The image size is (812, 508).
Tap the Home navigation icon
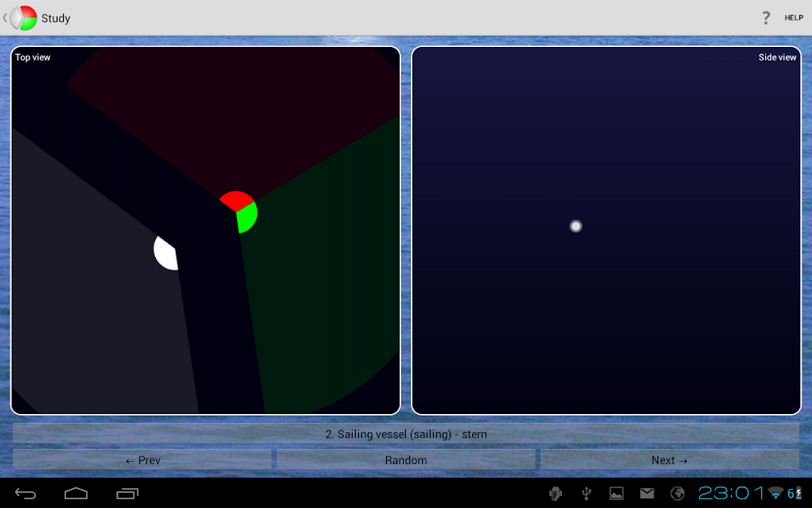pyautogui.click(x=76, y=493)
